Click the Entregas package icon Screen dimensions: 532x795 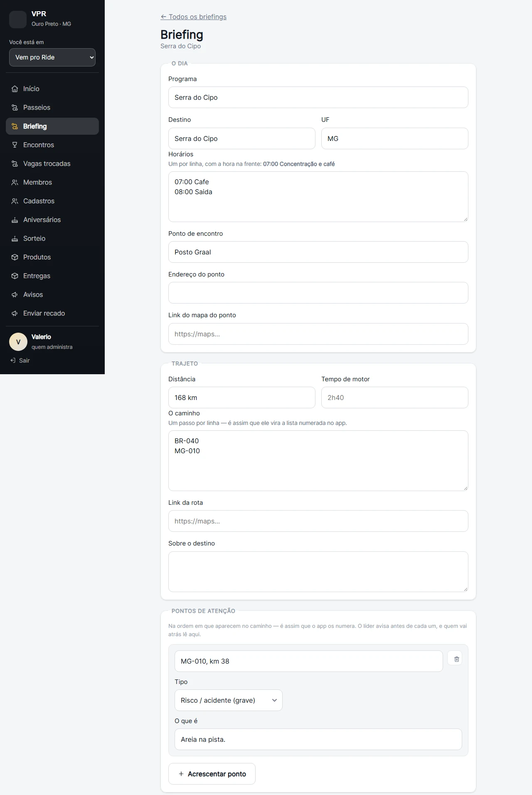pos(15,276)
